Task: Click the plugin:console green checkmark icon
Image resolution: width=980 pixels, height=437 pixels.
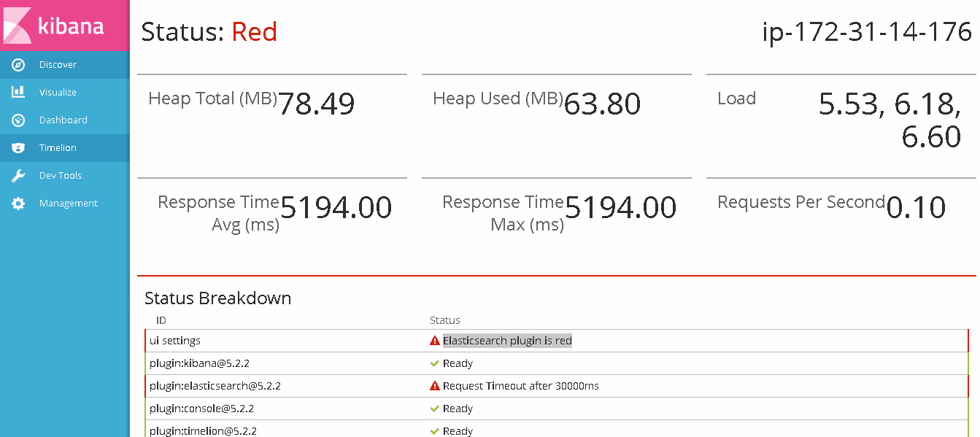Action: (435, 409)
